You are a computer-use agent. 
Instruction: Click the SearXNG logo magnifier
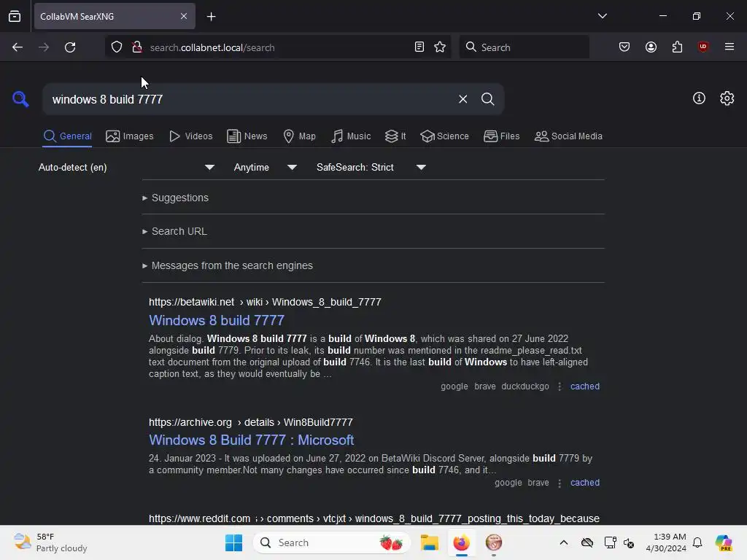point(20,99)
